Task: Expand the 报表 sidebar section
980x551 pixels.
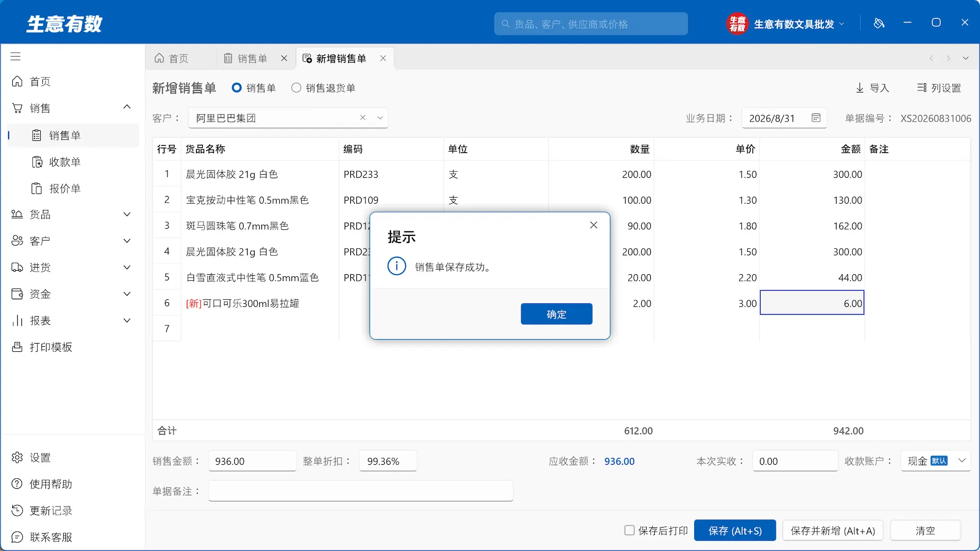Action: coord(127,321)
